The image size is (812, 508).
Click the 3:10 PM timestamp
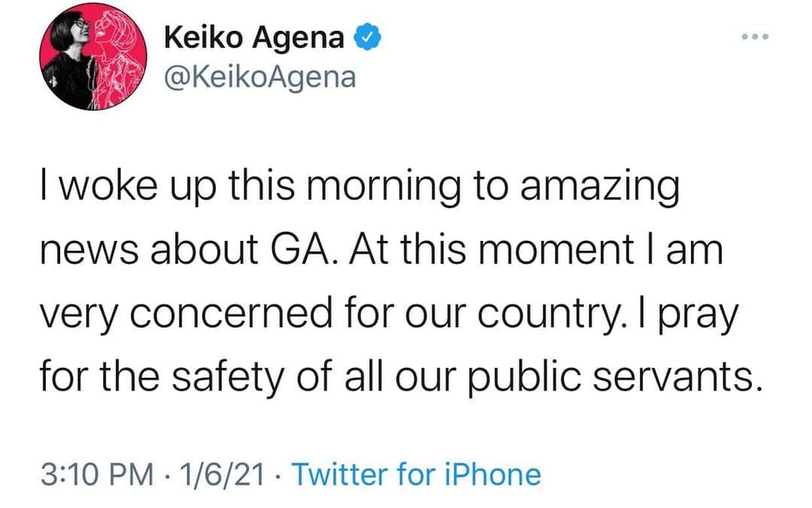click(x=97, y=475)
